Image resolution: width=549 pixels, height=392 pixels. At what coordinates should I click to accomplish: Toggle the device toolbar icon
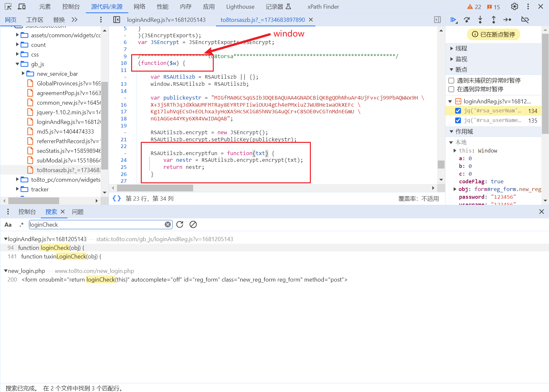tap(22, 6)
